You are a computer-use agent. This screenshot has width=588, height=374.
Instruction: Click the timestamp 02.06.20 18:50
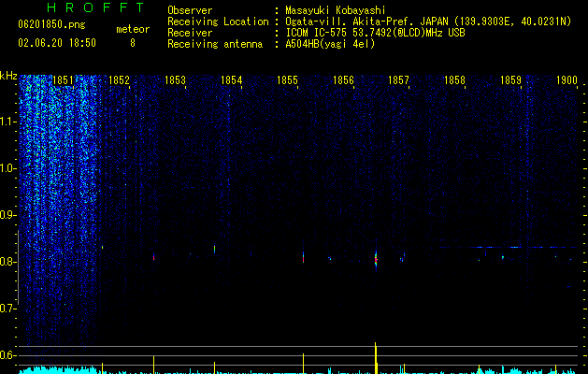coord(57,43)
